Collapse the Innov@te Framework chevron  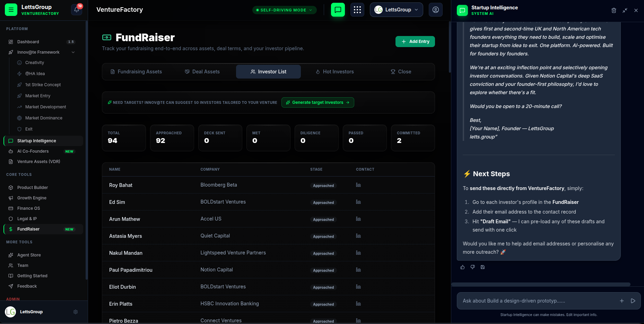tap(73, 52)
